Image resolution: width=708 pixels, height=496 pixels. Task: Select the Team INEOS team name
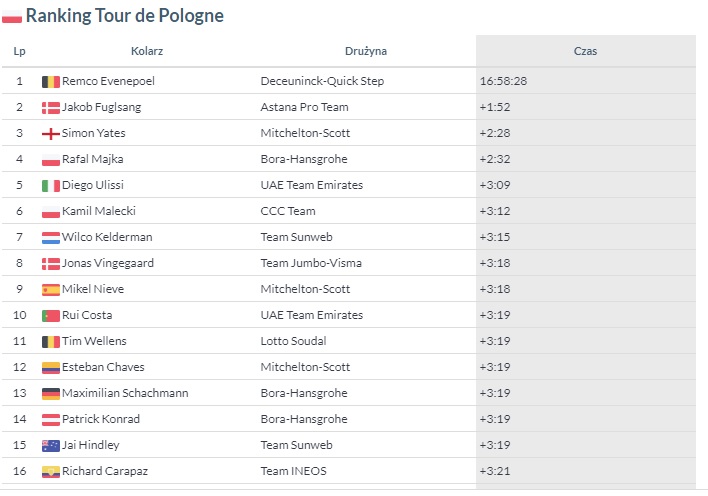coord(293,471)
